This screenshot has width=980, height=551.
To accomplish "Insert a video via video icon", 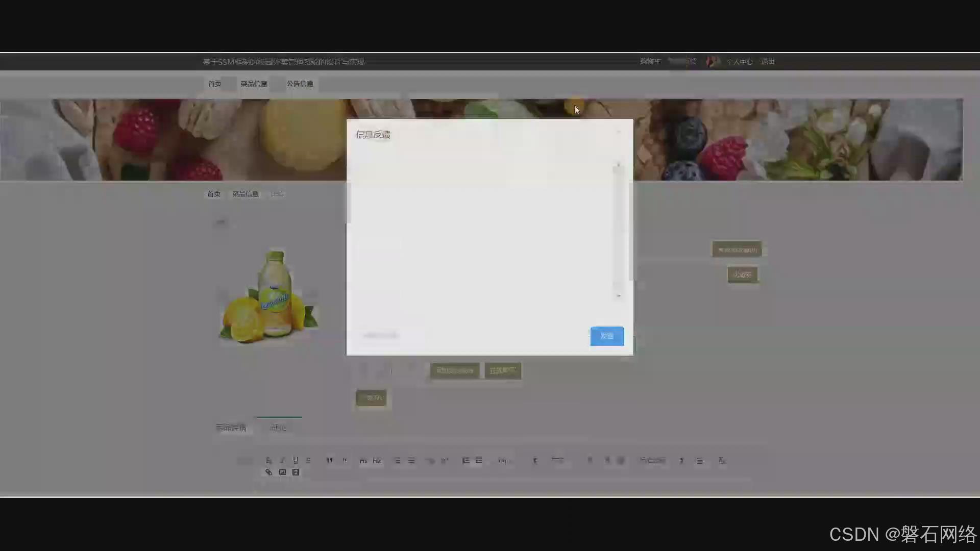I will pyautogui.click(x=296, y=472).
